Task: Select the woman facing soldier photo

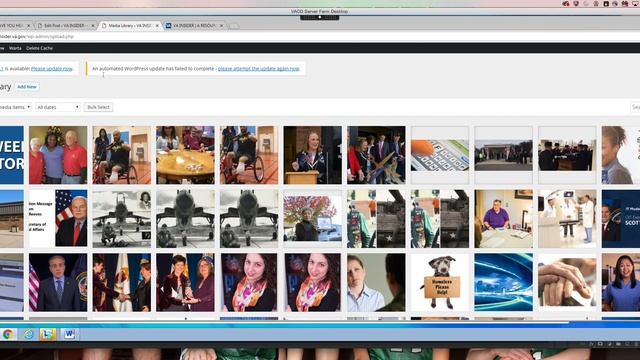Action: point(376,282)
